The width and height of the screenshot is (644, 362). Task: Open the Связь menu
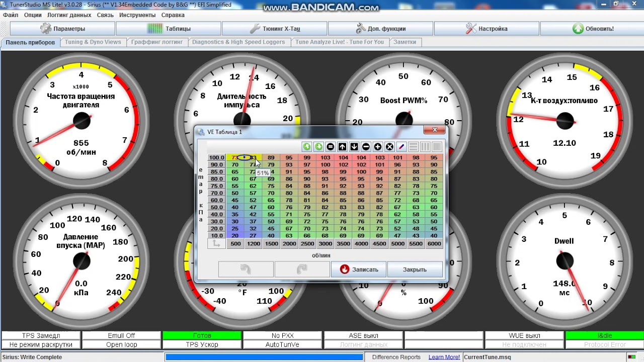click(105, 15)
